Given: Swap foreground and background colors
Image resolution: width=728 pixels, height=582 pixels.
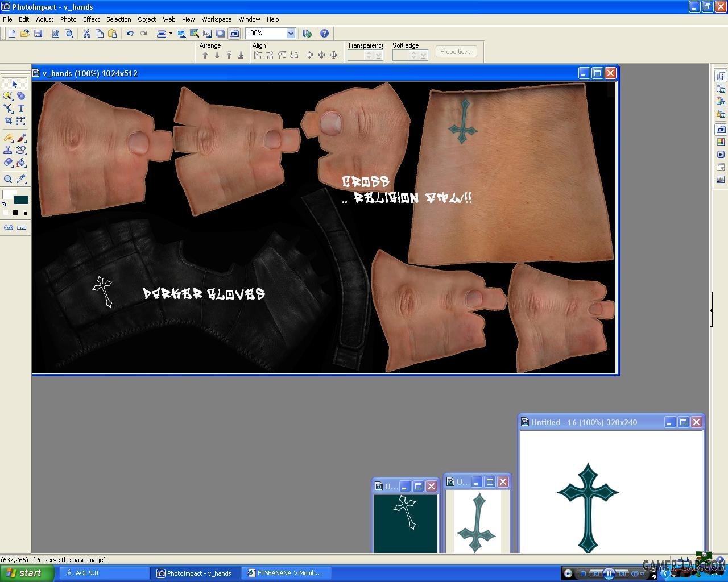Looking at the screenshot, I should click(x=5, y=203).
